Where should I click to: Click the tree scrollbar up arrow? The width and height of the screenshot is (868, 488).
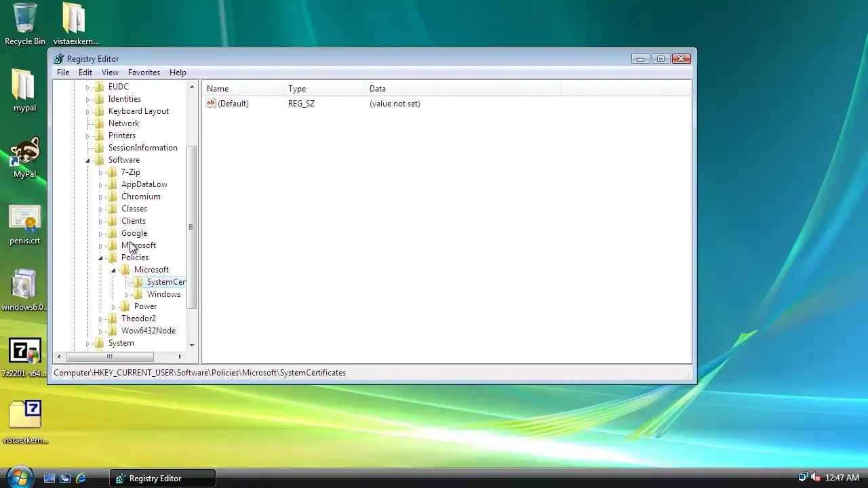(192, 87)
